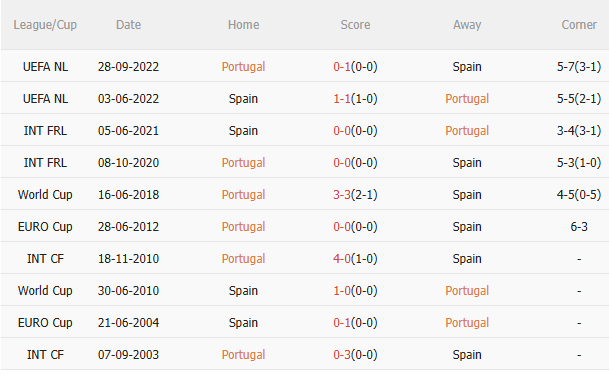Click corner stat 6-3 for EURO 2012

579,227
